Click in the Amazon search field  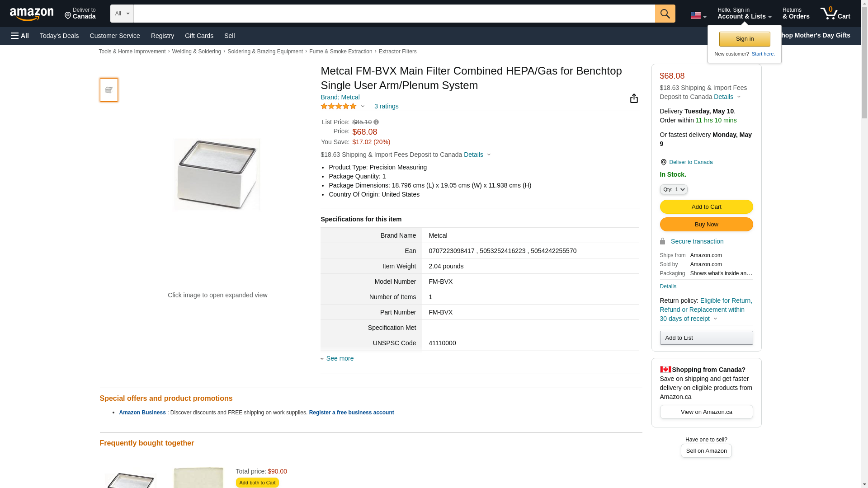coord(393,14)
